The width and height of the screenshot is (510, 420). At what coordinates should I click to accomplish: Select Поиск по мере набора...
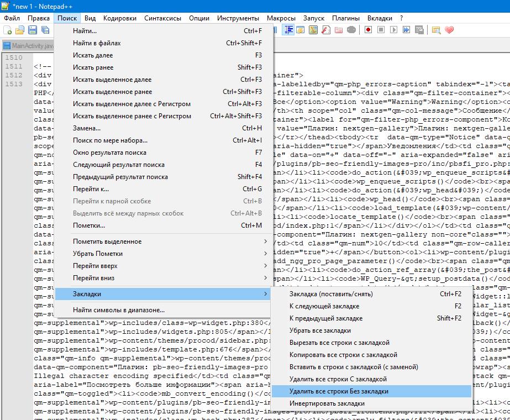(x=164, y=140)
